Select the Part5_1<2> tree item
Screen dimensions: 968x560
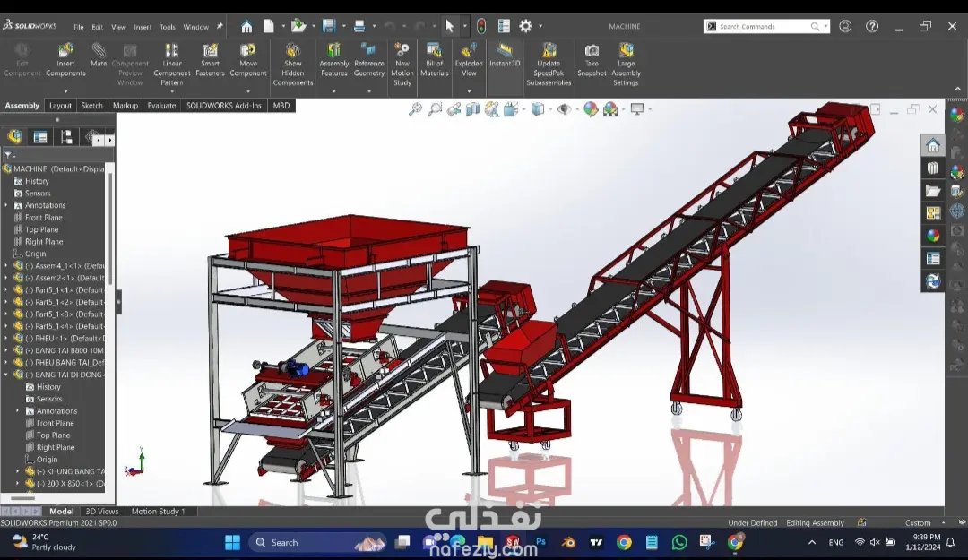[x=59, y=302]
